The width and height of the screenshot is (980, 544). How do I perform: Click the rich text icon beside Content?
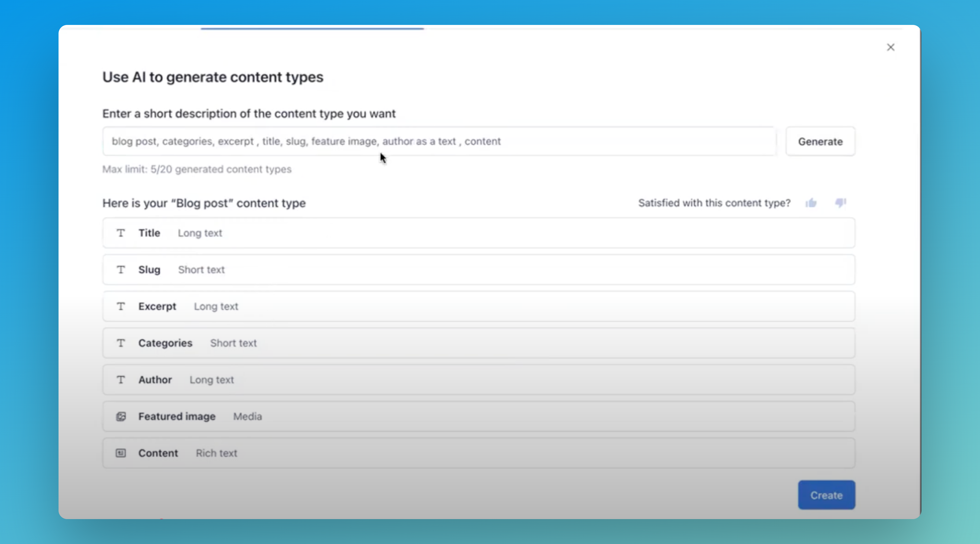(x=121, y=453)
